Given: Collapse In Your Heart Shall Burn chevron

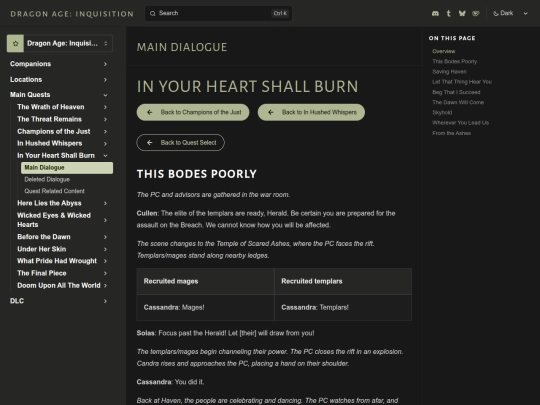Looking at the screenshot, I should click(x=105, y=156).
